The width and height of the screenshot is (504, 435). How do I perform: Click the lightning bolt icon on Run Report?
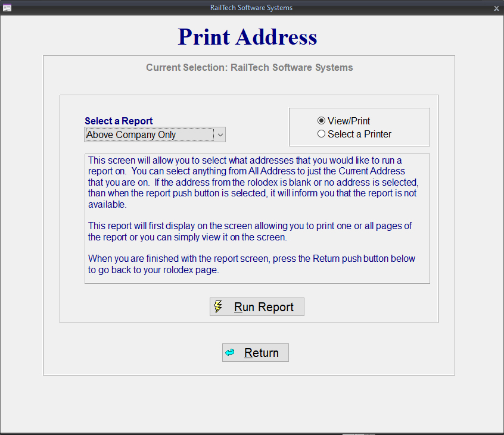tap(218, 306)
